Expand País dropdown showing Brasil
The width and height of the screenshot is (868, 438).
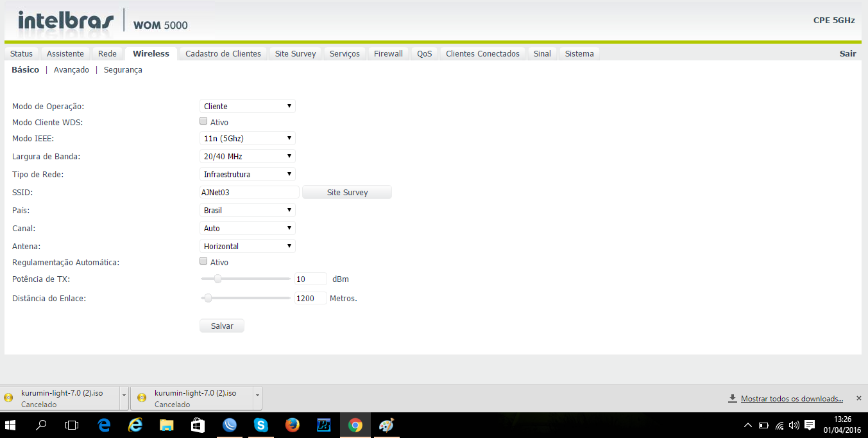tap(248, 210)
